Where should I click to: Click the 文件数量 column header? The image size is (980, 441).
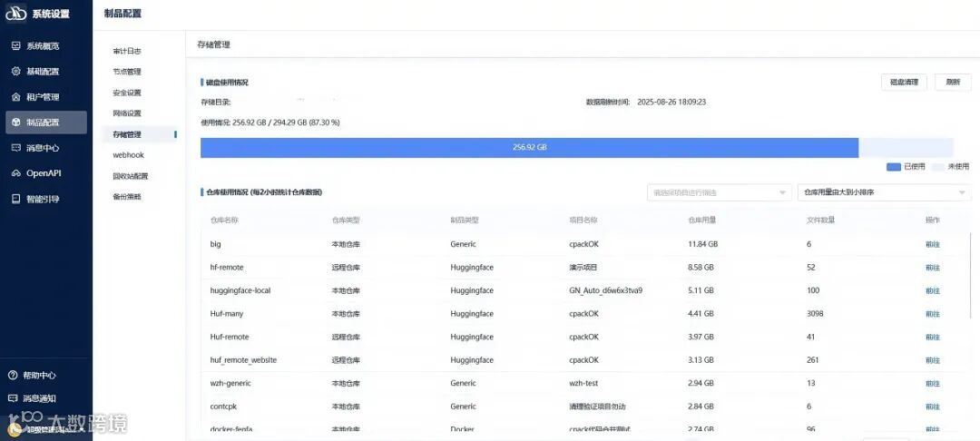tap(820, 220)
